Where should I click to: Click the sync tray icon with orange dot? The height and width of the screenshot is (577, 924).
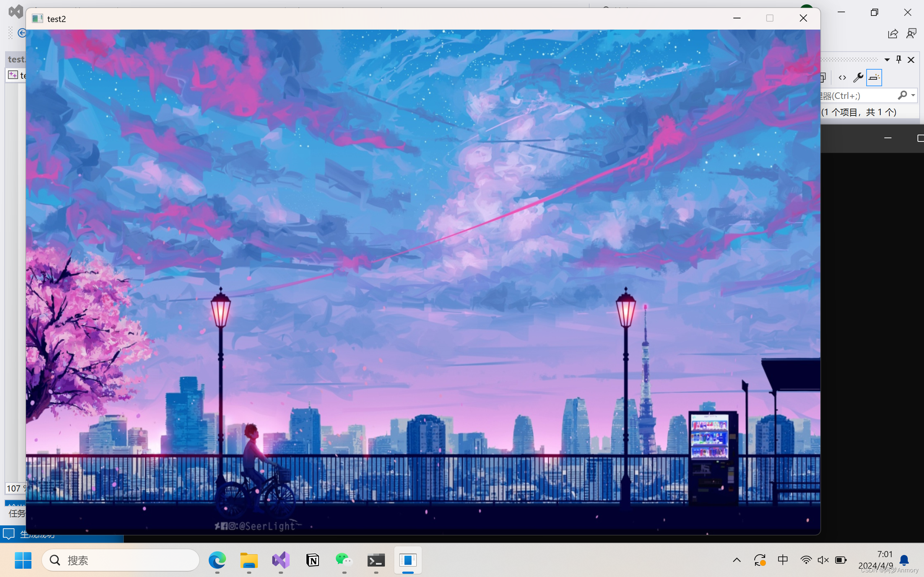point(760,560)
